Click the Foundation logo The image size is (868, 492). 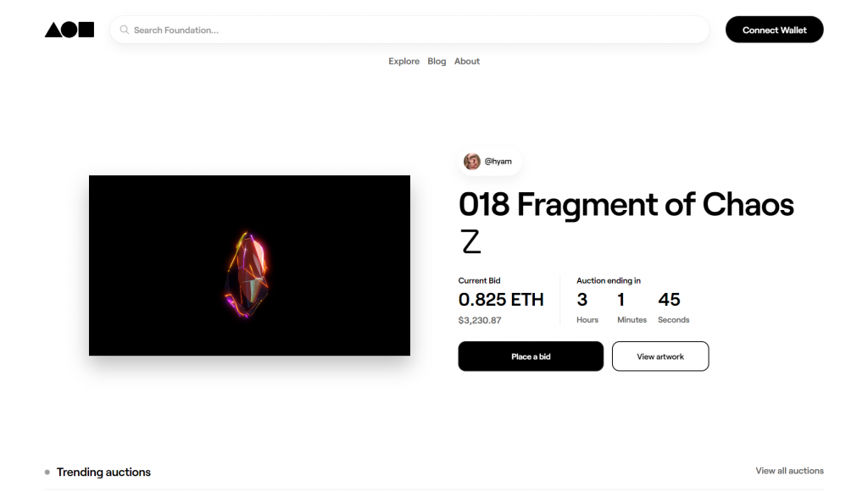[x=70, y=30]
